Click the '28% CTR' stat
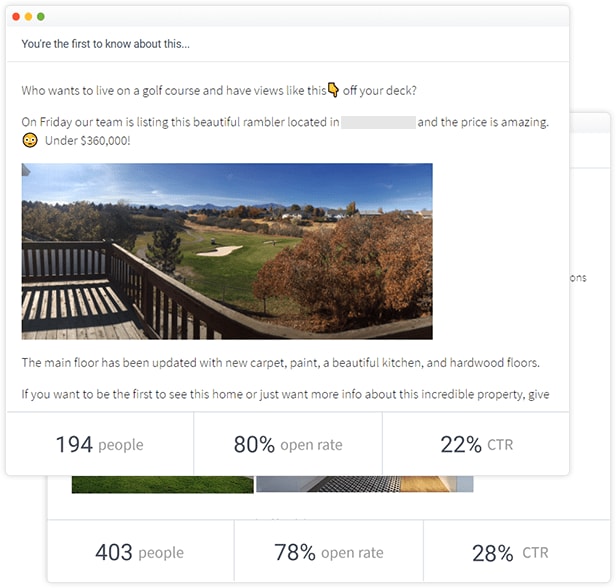The width and height of the screenshot is (616, 588). 509,552
